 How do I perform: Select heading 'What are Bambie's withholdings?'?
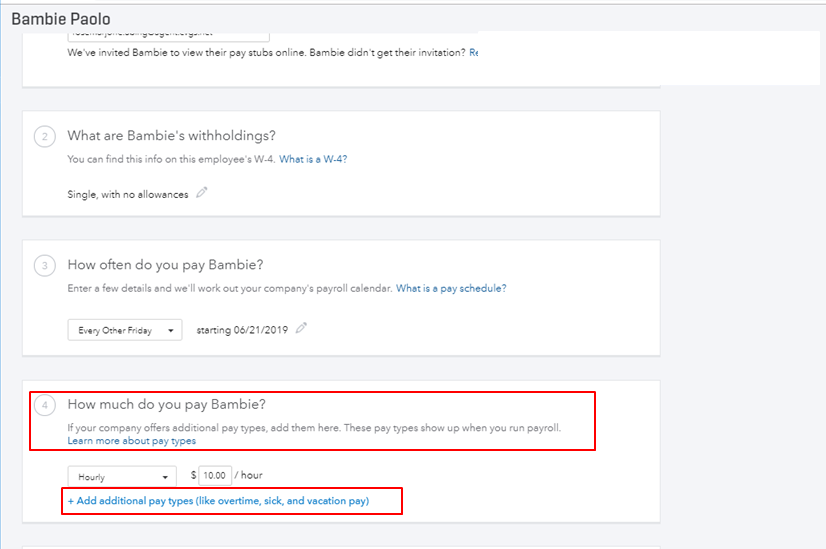[x=171, y=136]
